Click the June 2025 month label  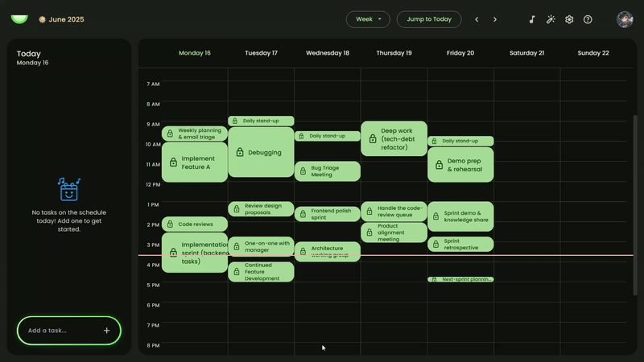[x=65, y=19]
